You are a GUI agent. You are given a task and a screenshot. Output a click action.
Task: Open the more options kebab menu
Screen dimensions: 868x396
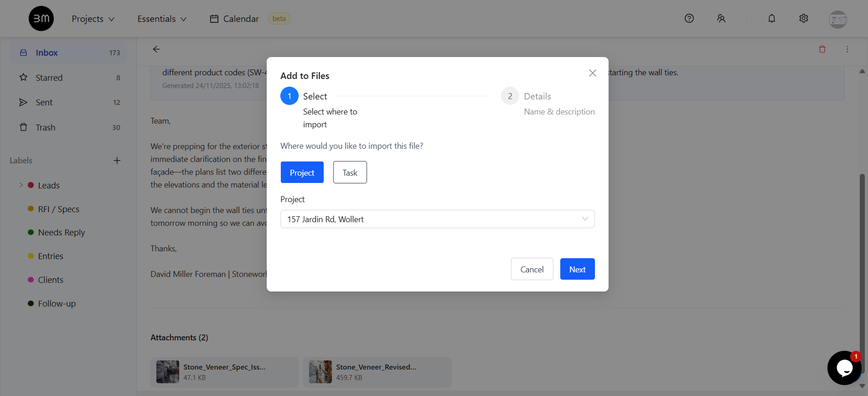[847, 49]
